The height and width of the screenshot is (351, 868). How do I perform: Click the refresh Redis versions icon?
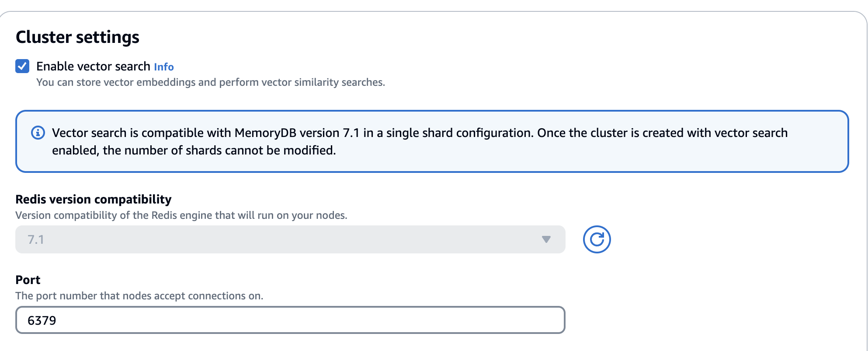click(x=597, y=239)
